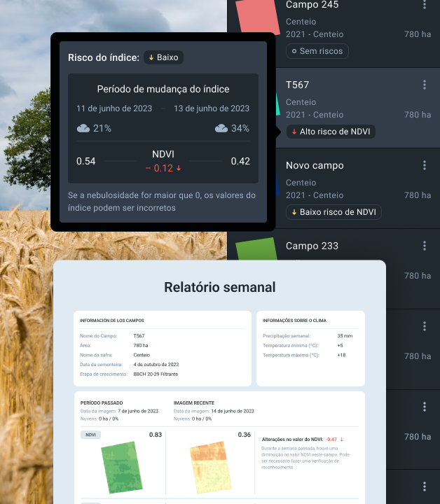Click the 'Baixo risco de NDVI' badge
The width and height of the screenshot is (440, 504).
(x=333, y=212)
